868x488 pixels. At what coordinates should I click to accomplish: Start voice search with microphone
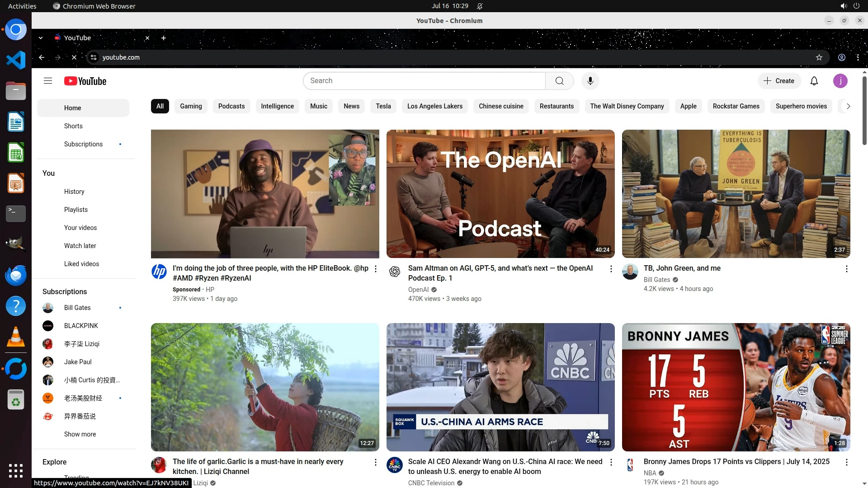[x=590, y=81]
